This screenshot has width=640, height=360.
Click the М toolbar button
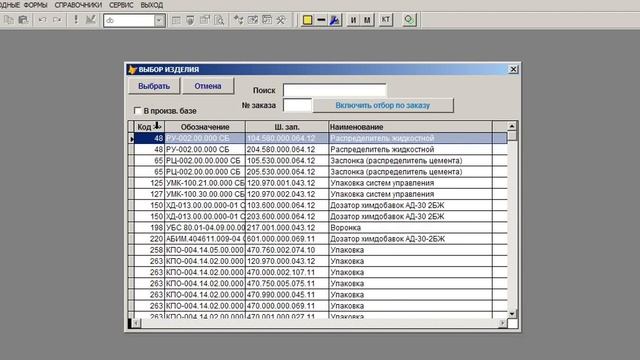(x=367, y=20)
